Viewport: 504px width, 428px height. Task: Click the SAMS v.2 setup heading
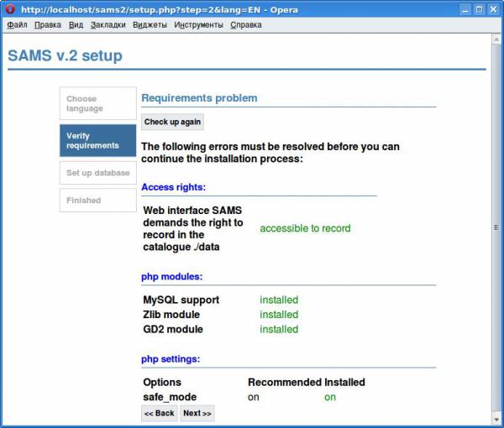pos(65,56)
